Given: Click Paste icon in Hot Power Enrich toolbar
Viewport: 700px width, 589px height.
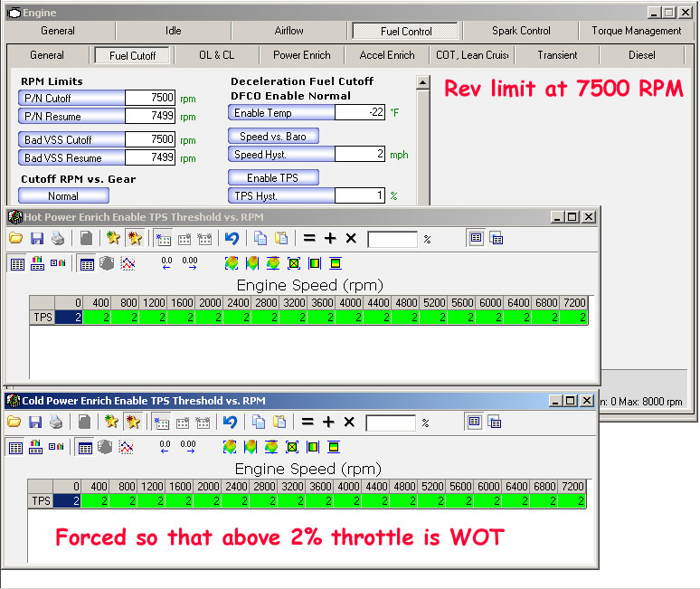Looking at the screenshot, I should pos(281,239).
